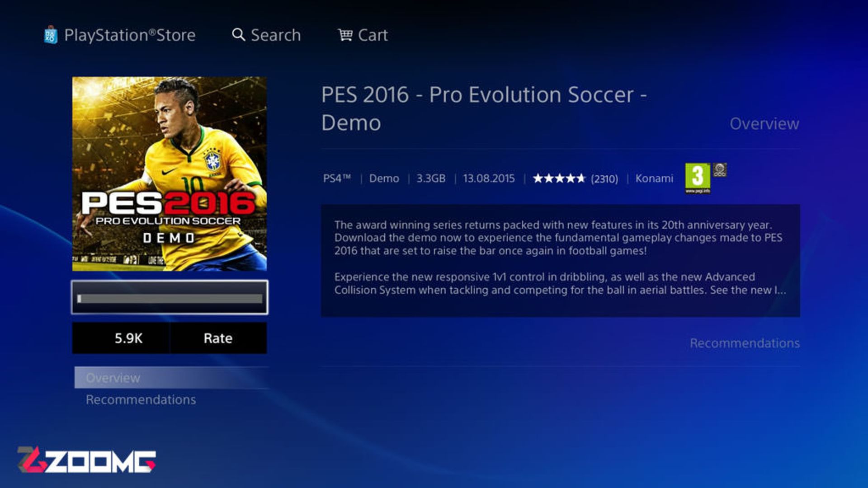Click the PlayStation Store shopping bag icon

click(51, 35)
